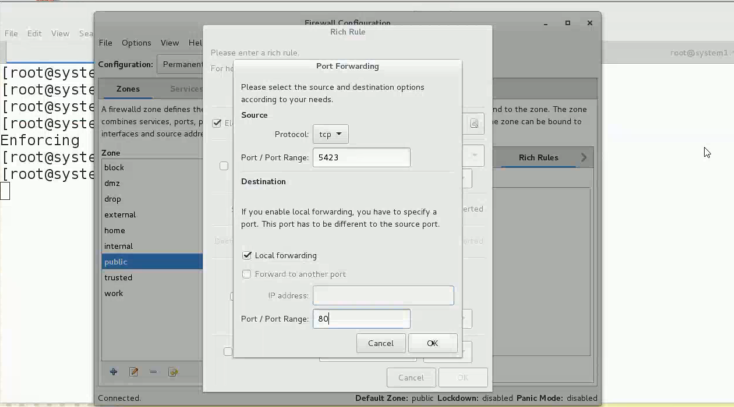Toggle the Local forwarding checkbox

(x=247, y=255)
